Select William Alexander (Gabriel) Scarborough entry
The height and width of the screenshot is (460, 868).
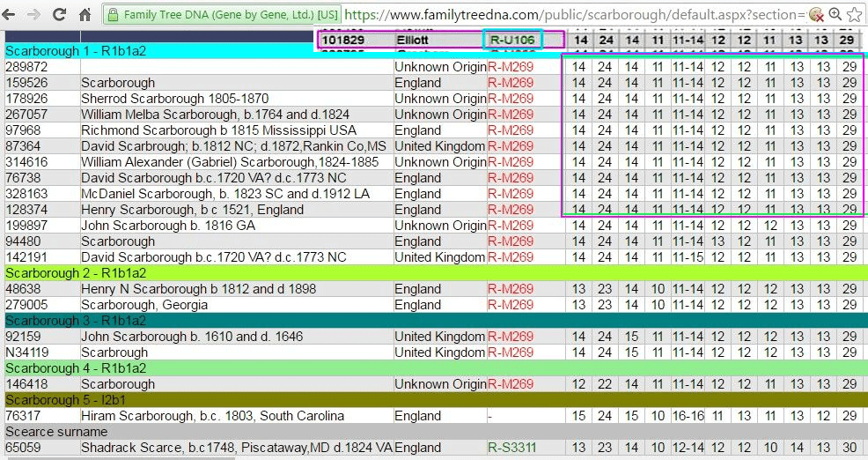click(230, 162)
